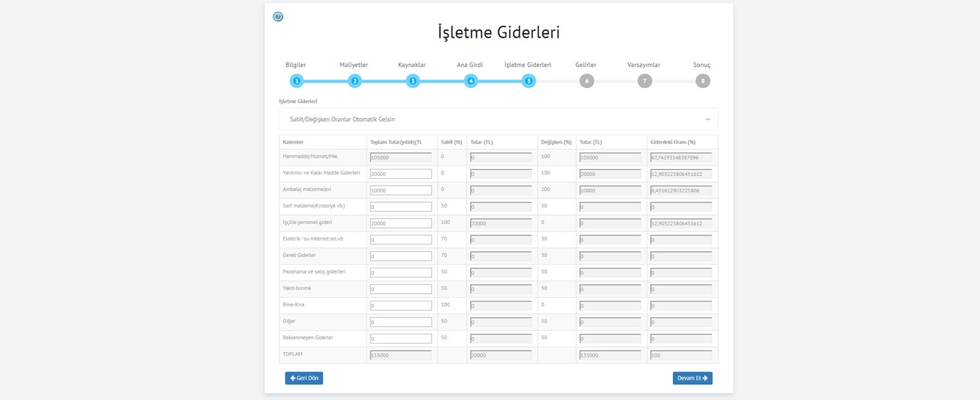980x400 pixels.
Task: Open step 4 Ana Girdi circle
Action: tap(471, 81)
